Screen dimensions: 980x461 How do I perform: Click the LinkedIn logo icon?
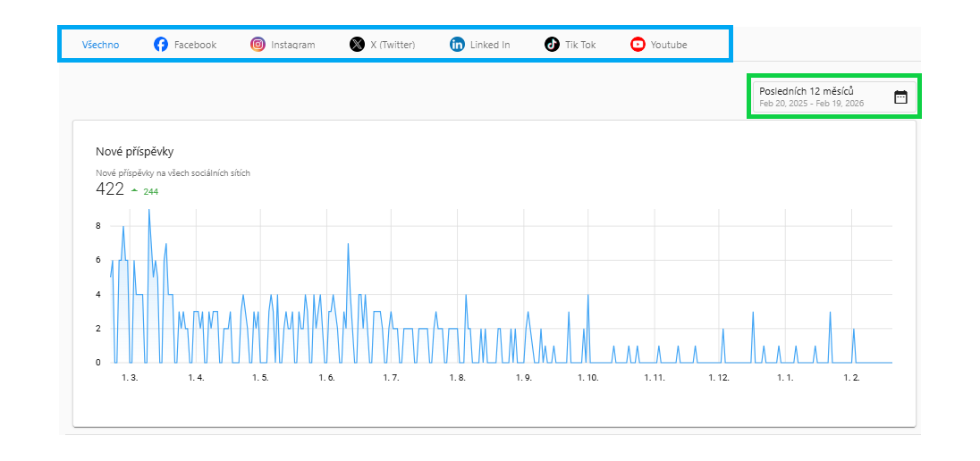pyautogui.click(x=457, y=45)
